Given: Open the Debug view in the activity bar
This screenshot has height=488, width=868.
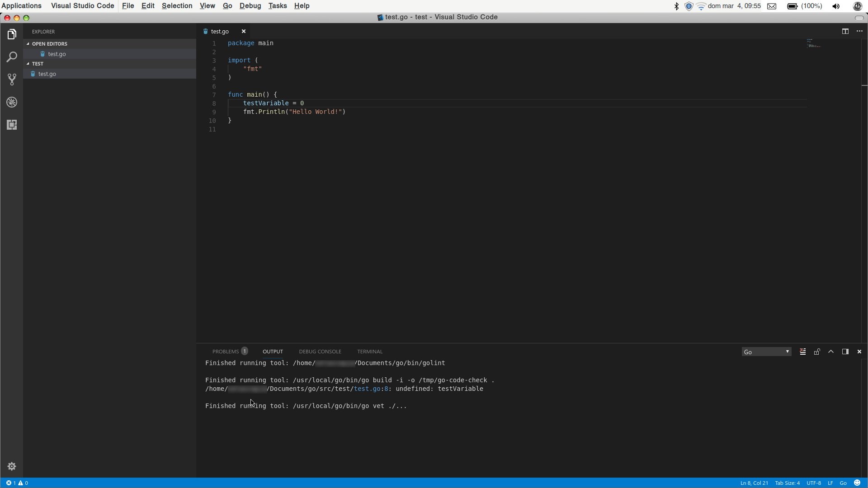Looking at the screenshot, I should pos(11,102).
